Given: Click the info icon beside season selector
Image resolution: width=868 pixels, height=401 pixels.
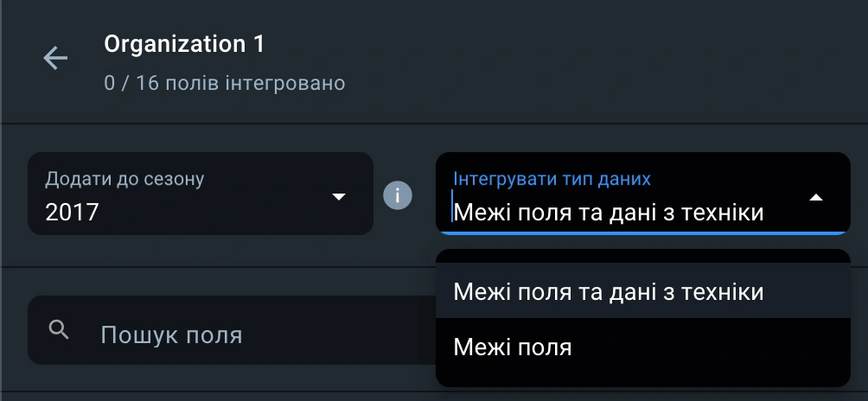Looking at the screenshot, I should coord(398,194).
